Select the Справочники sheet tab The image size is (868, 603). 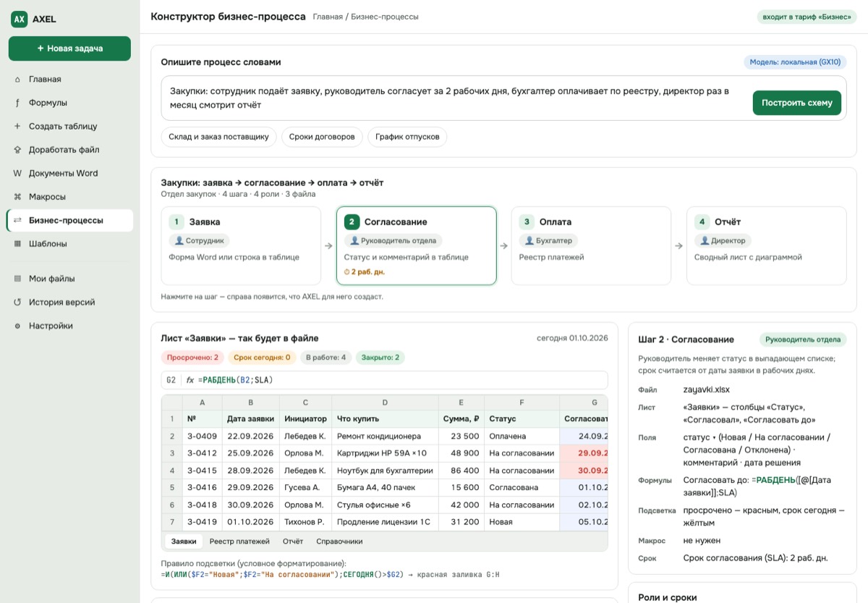point(339,541)
